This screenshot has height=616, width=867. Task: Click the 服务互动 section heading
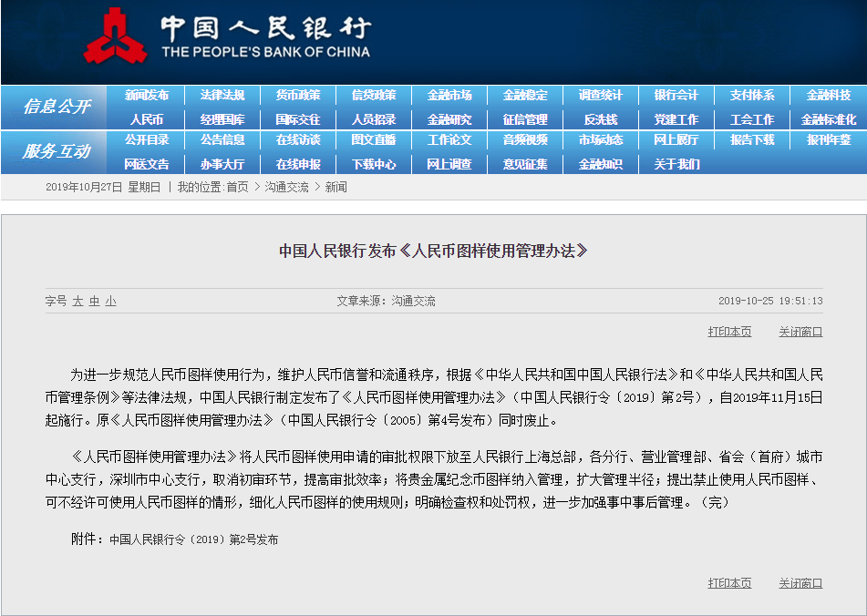(57, 151)
